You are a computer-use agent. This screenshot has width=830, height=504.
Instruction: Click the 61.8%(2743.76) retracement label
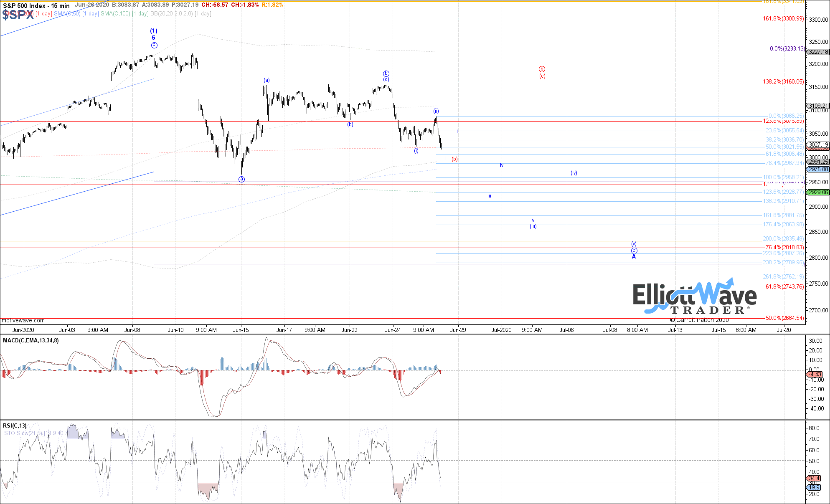(x=784, y=287)
